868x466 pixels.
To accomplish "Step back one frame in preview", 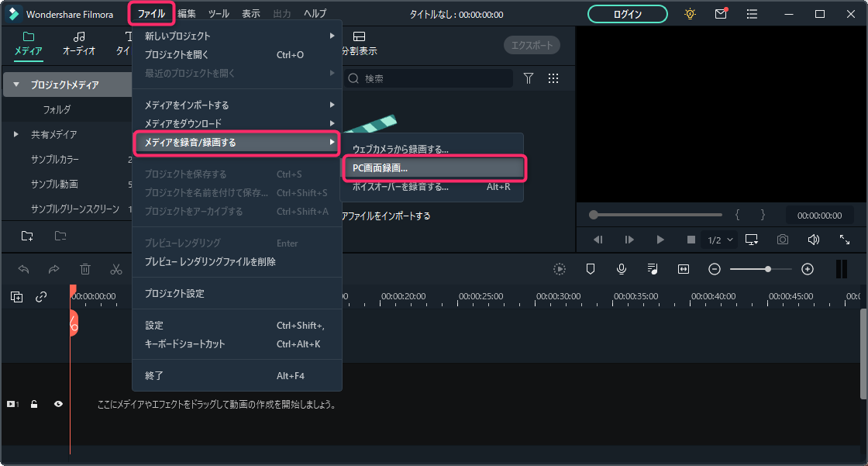I will coord(598,240).
